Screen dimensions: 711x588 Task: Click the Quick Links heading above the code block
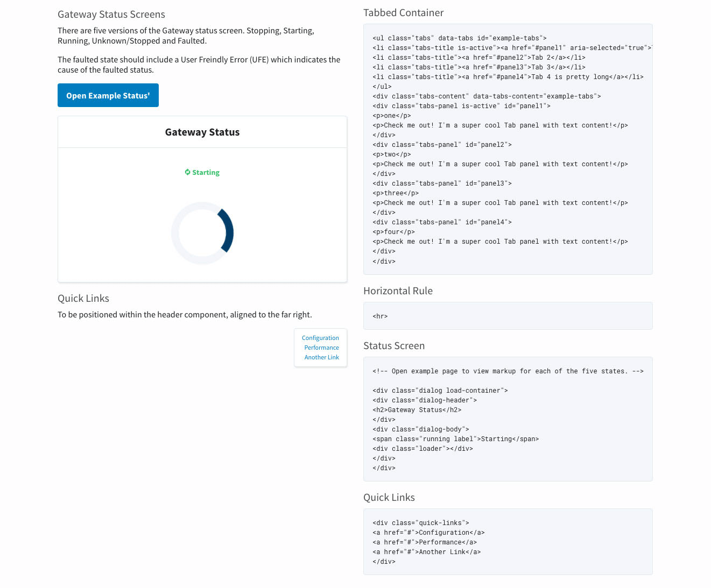(x=389, y=498)
